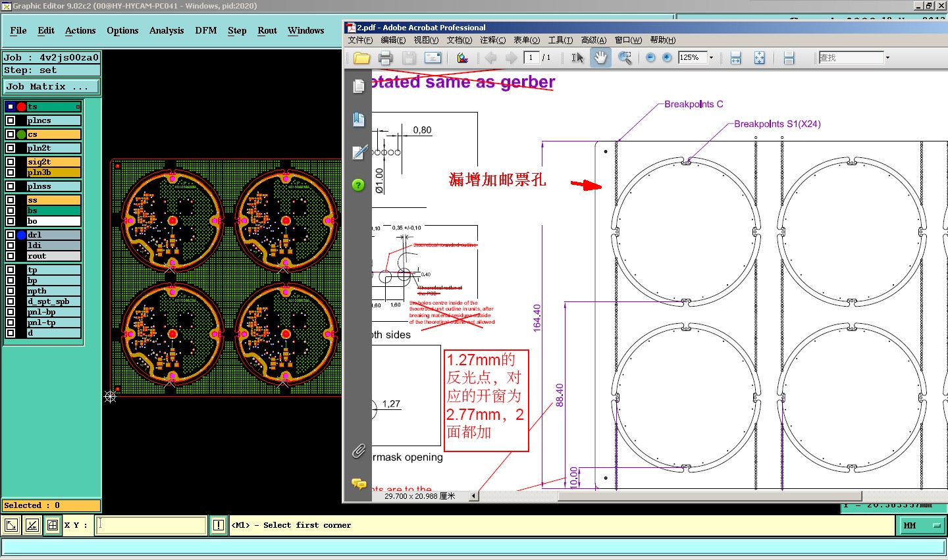Open the Windows menu in Graphic Editor
The height and width of the screenshot is (560, 948).
305,30
